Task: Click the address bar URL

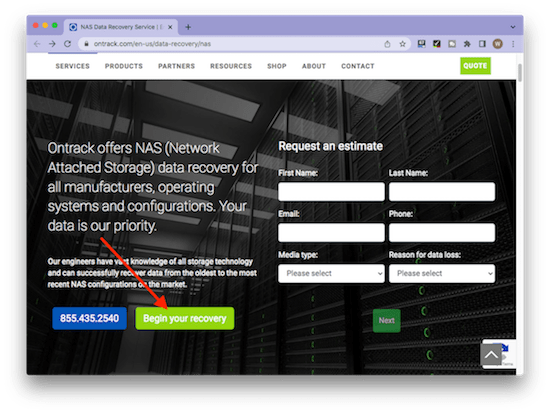Action: coord(152,44)
